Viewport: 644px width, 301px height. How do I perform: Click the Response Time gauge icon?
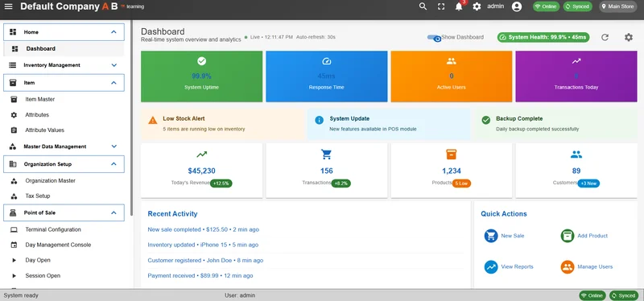coord(327,61)
